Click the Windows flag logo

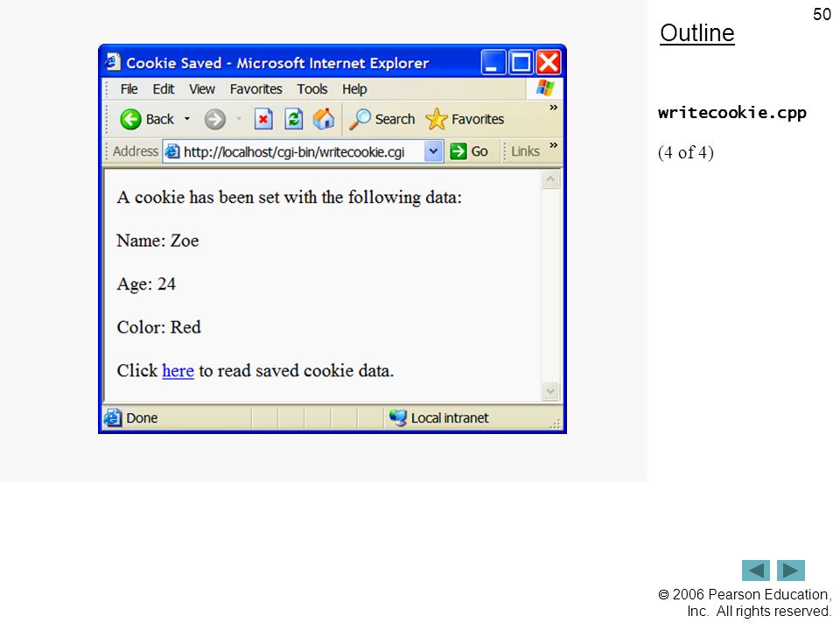click(545, 87)
